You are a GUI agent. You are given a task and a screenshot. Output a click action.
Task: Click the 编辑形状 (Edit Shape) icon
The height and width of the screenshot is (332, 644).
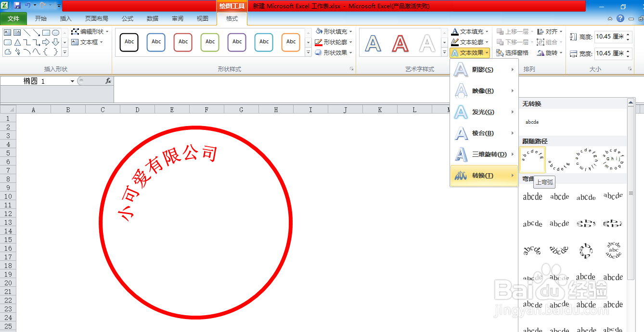76,32
